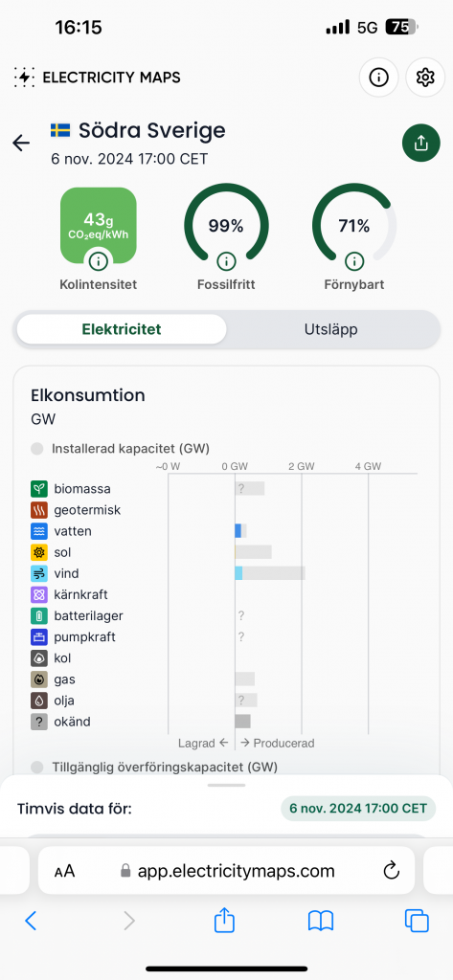This screenshot has width=453, height=980.
Task: Tap the Safari bookmarks book icon
Action: 321,921
